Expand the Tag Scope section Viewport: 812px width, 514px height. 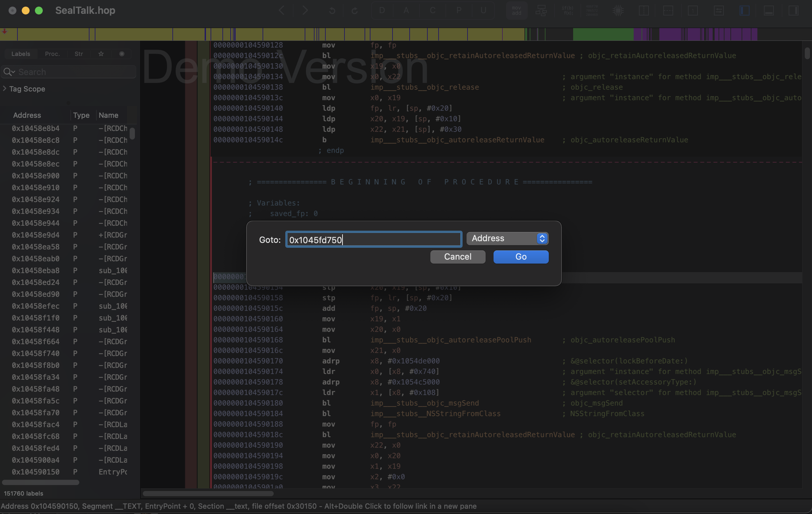[5, 89]
